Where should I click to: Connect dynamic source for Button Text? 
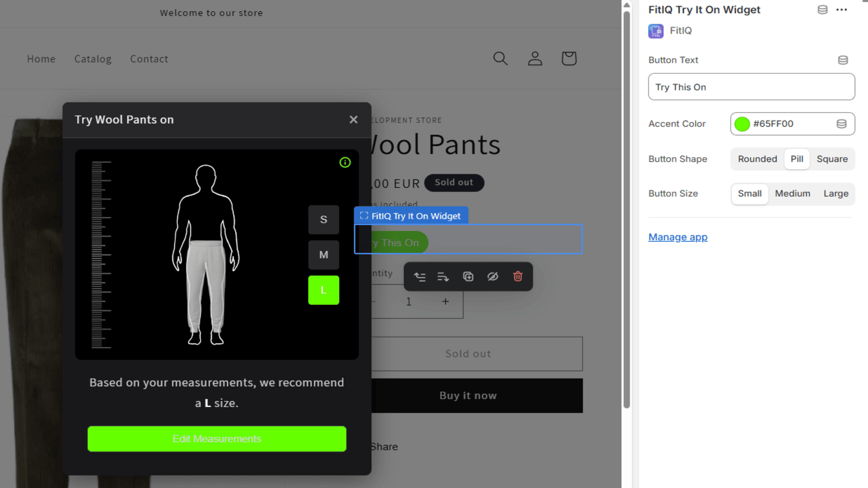tap(843, 60)
